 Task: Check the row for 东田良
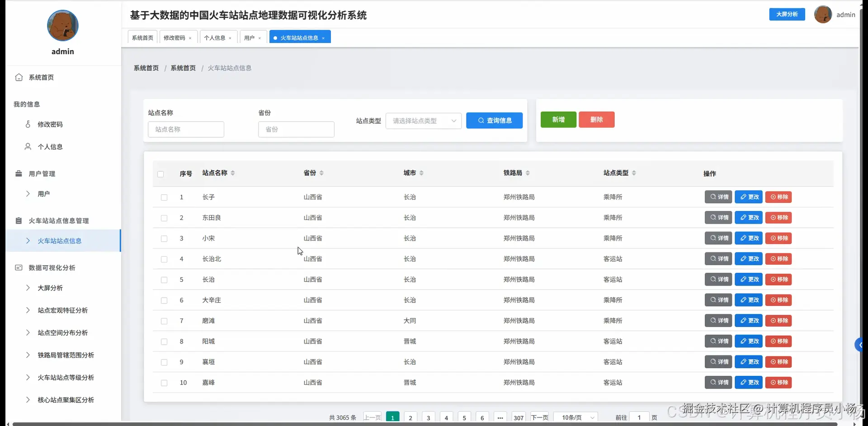(164, 218)
